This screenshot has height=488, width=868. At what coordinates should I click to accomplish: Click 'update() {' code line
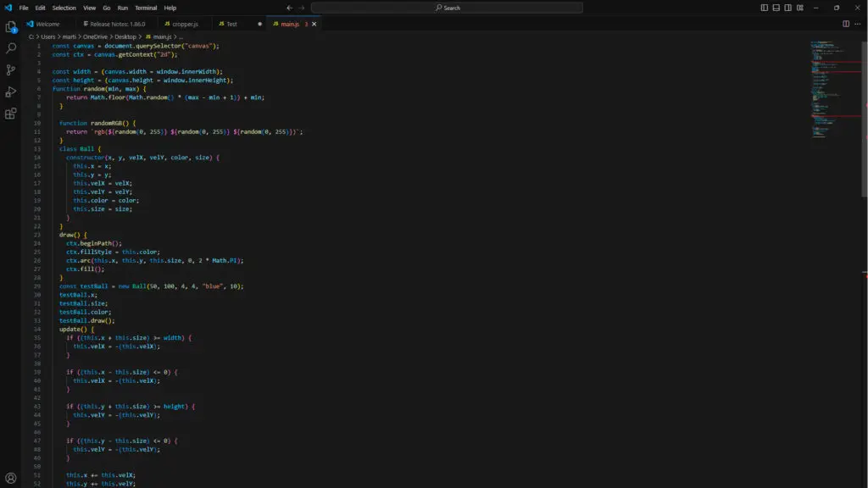coord(77,330)
